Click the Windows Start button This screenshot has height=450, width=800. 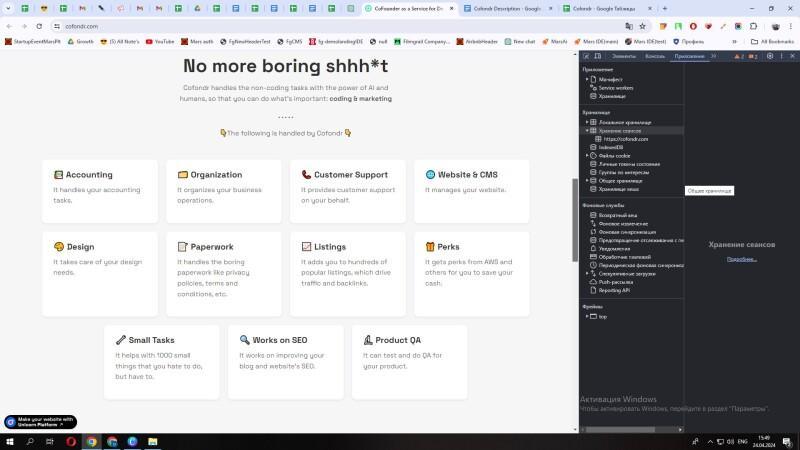(x=10, y=441)
